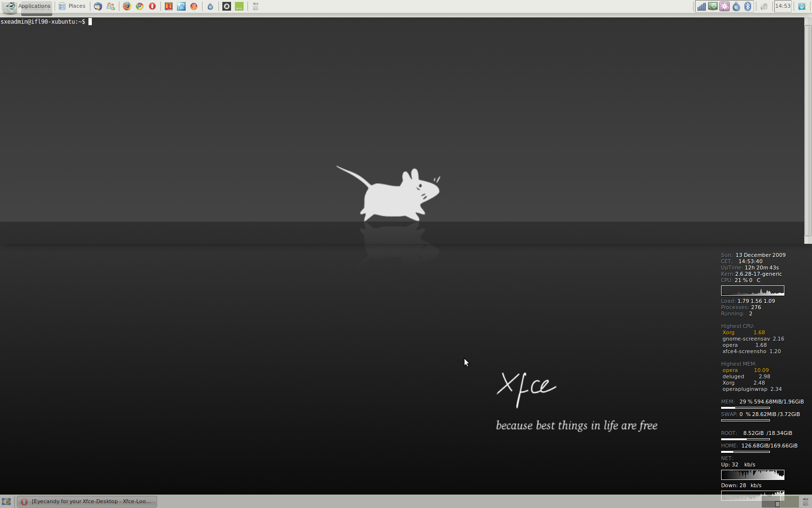Launch Thunderbird mail from the panel
Screen dimensions: 812x508
(98, 6)
